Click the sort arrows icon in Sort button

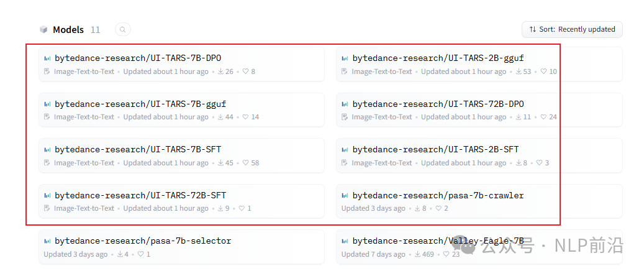coord(533,29)
